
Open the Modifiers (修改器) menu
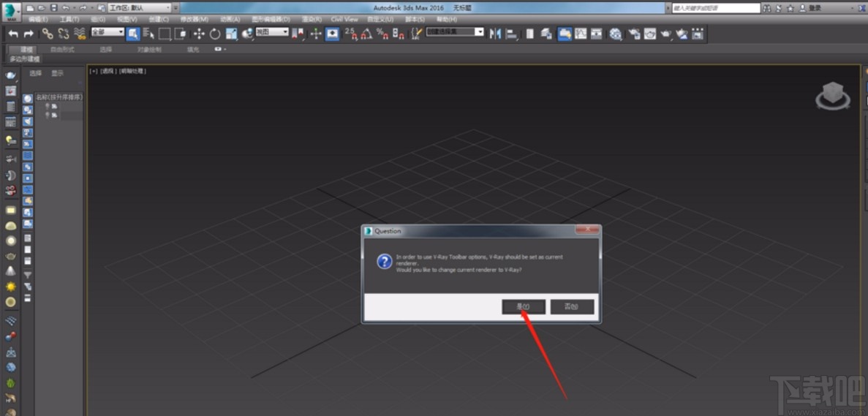coord(195,19)
